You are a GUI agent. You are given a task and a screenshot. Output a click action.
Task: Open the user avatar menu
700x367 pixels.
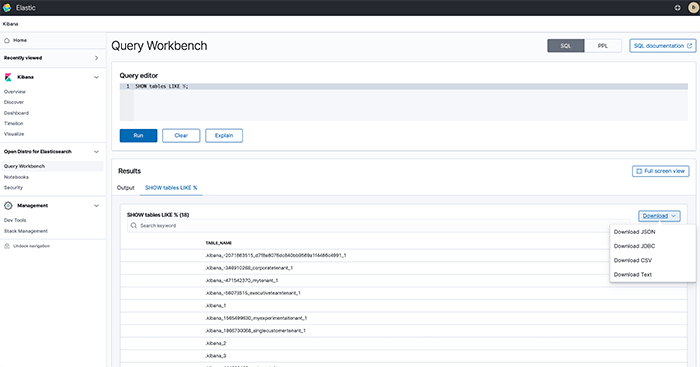tap(694, 8)
